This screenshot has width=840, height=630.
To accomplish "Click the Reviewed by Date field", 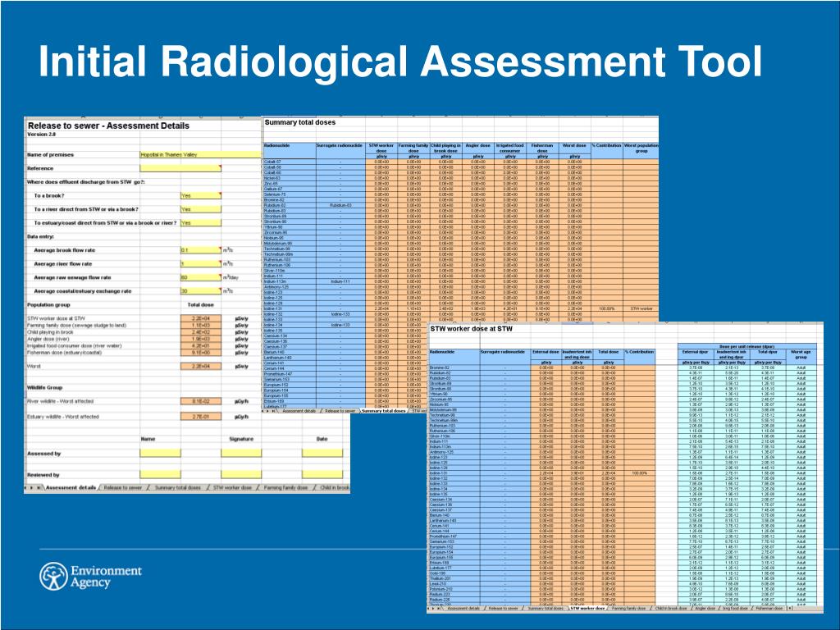I will (x=322, y=474).
